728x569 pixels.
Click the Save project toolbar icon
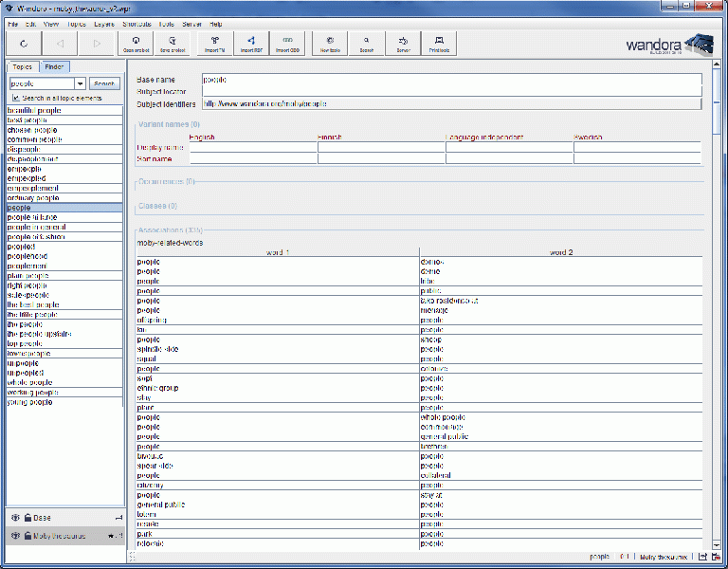point(173,43)
